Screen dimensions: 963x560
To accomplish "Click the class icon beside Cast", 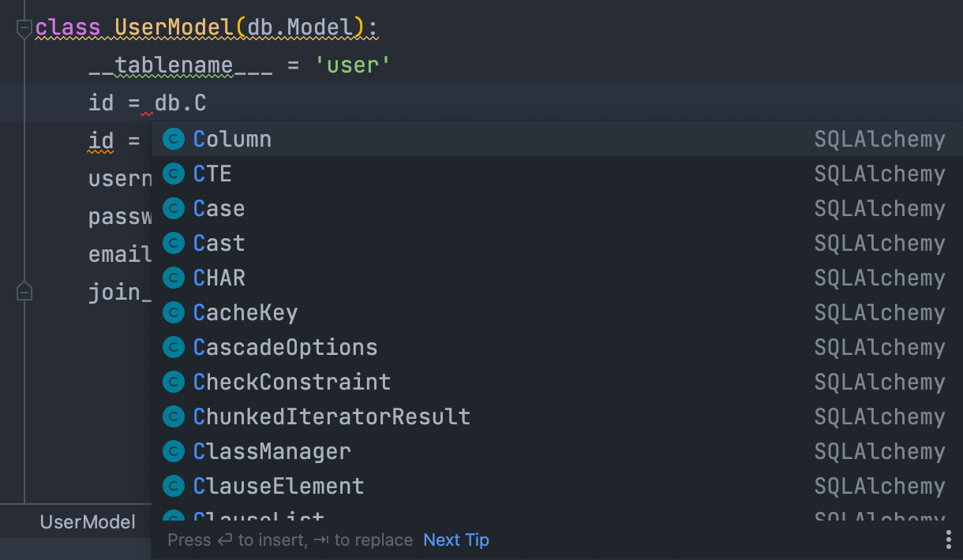I will point(174,243).
